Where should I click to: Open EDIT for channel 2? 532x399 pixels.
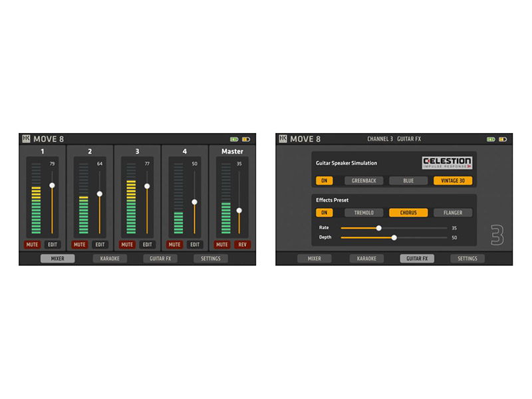[x=100, y=244]
